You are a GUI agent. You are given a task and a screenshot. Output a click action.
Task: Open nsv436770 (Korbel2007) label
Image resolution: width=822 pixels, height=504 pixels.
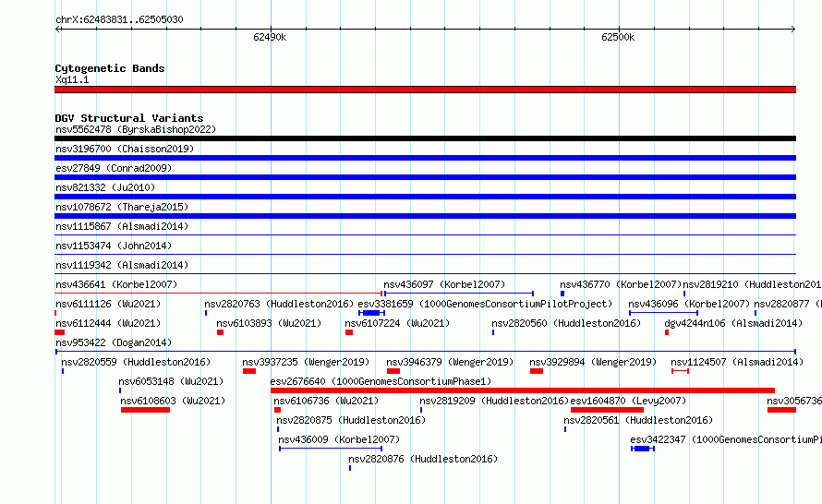pos(621,284)
